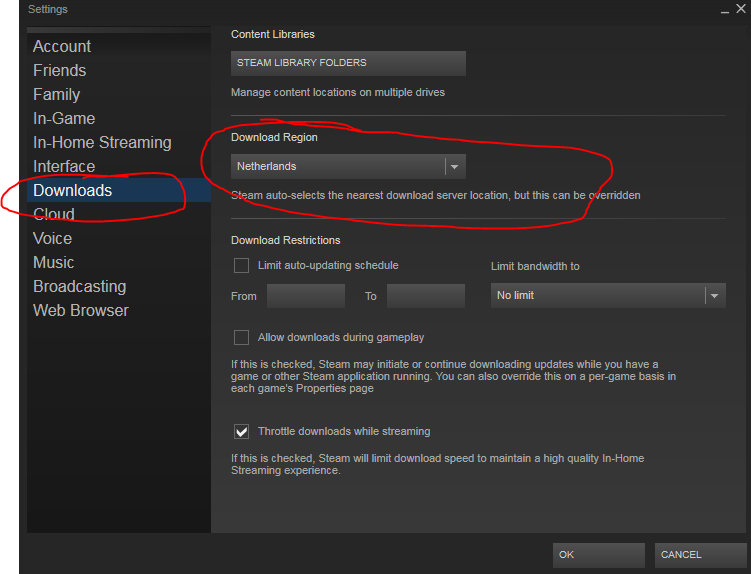Select Friends in settings sidebar
751x574 pixels.
coord(119,70)
